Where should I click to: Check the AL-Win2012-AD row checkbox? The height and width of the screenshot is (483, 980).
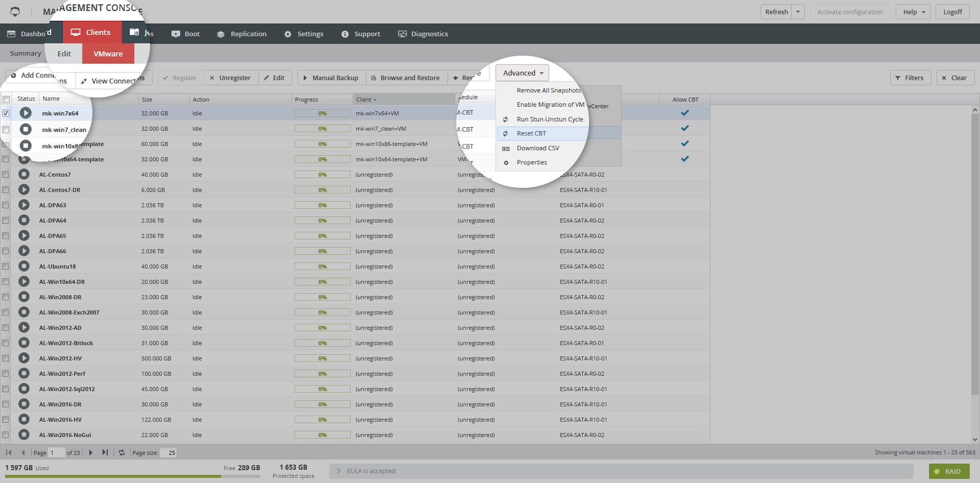point(5,327)
